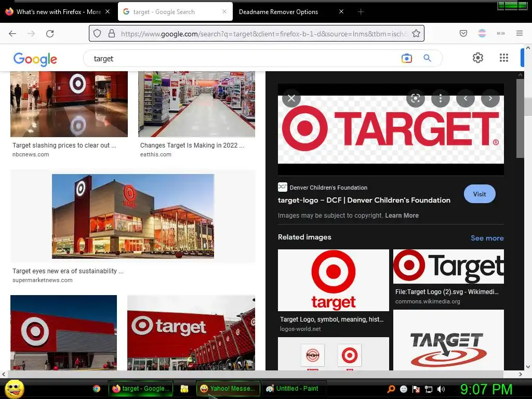Click the smiley start button
Viewport: 532px width, 399px height.
click(14, 389)
